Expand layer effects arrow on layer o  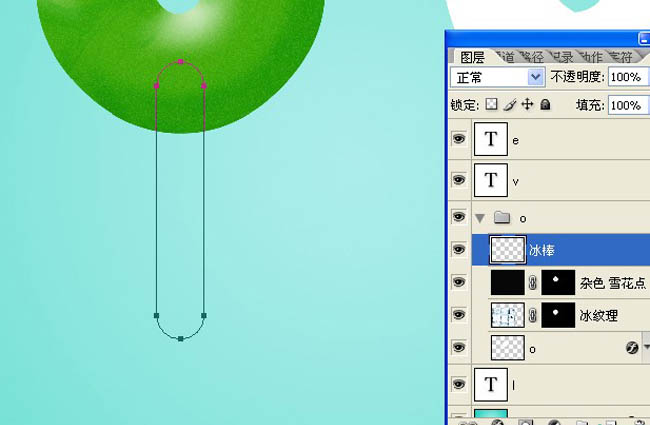[645, 348]
